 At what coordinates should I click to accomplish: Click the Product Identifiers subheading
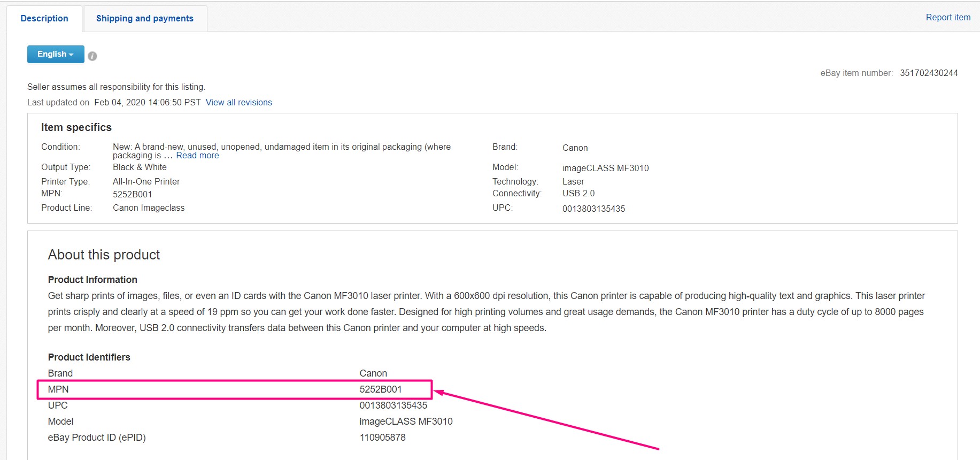point(89,357)
